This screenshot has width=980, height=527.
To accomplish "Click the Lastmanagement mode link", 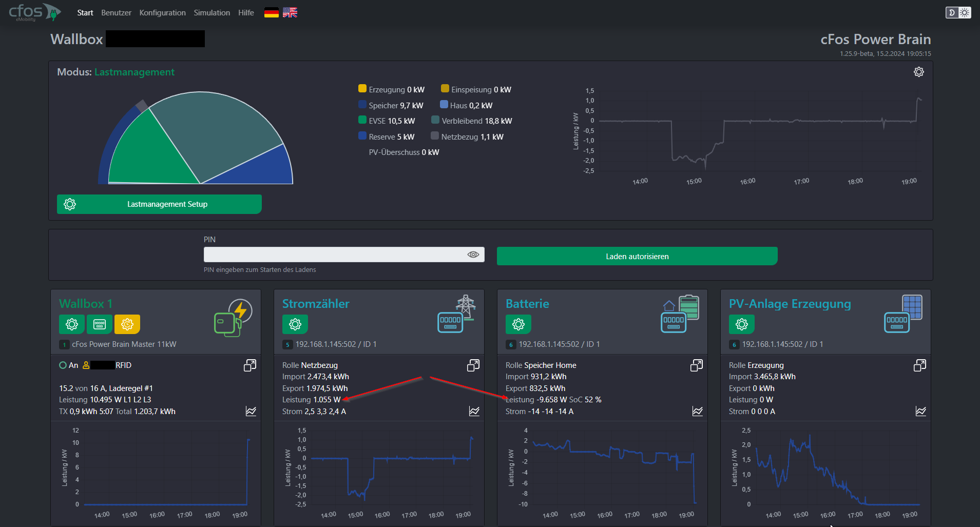I will pos(134,72).
